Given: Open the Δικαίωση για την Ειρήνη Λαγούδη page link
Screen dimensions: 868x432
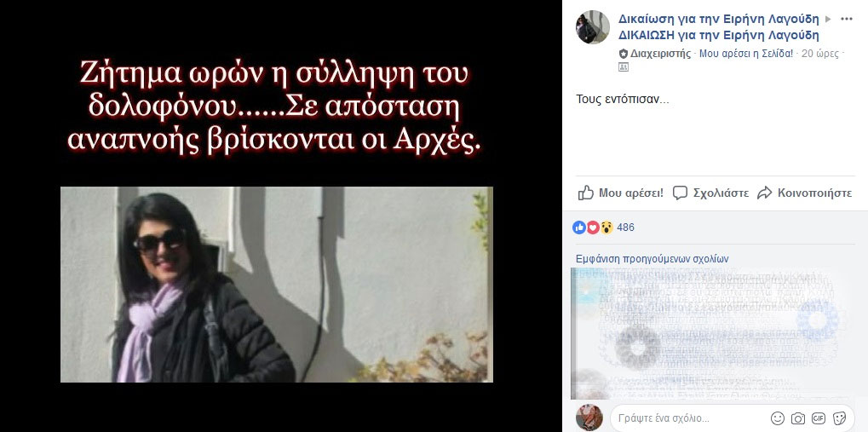Looking at the screenshot, I should tap(719, 19).
